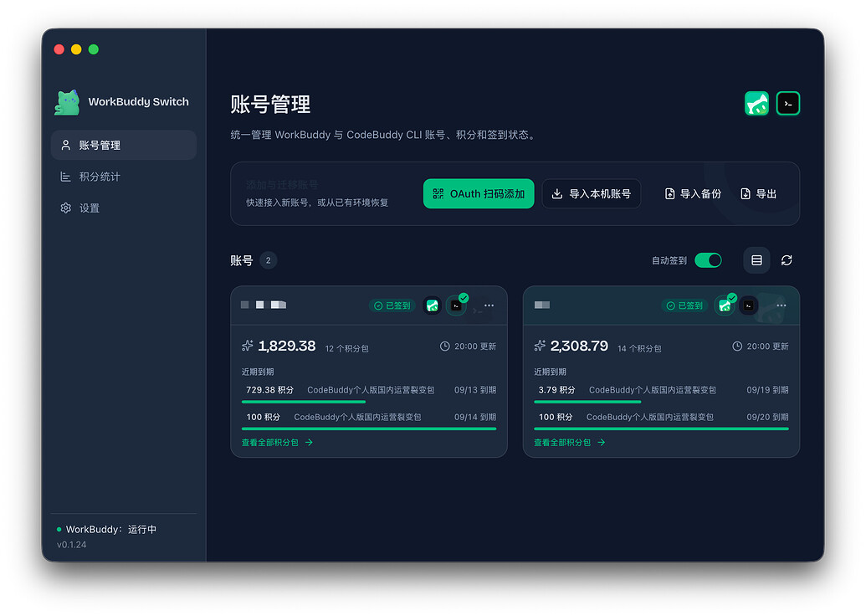Click the masked account name on the 1,829.38 card
This screenshot has height=616, width=866.
click(x=264, y=305)
